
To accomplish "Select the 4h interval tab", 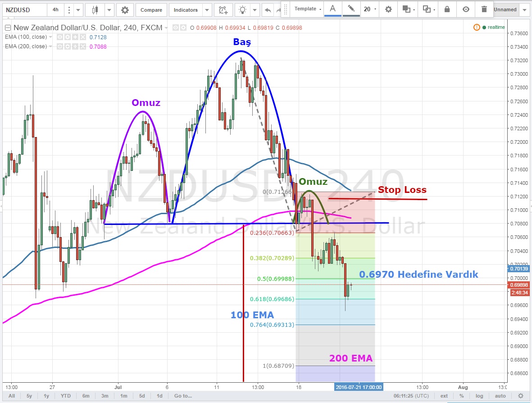I will pyautogui.click(x=55, y=10).
